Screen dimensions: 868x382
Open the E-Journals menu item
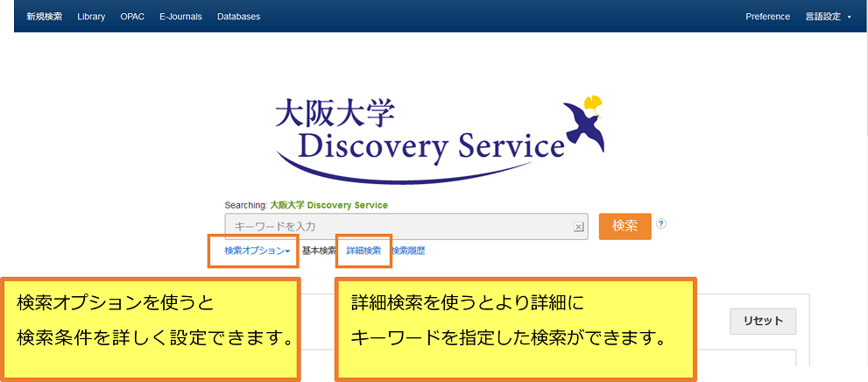[x=180, y=17]
